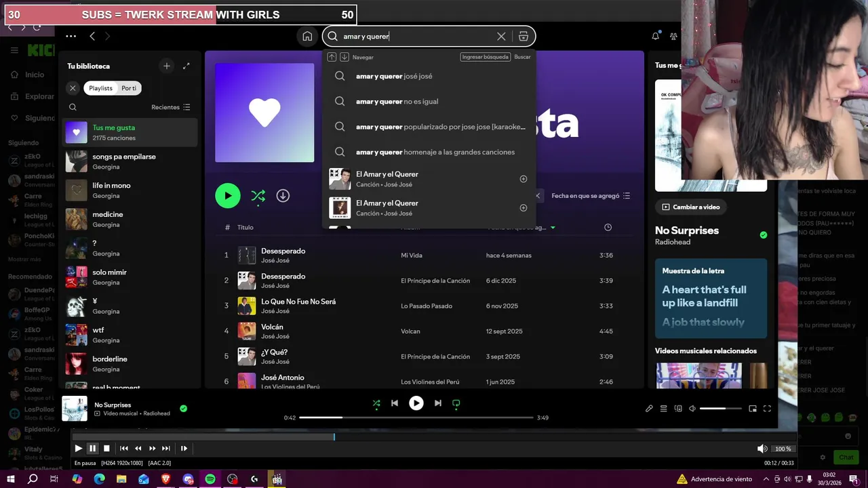Open lyrics microphone icon in player bar
Screen dimensions: 868x488
649,409
